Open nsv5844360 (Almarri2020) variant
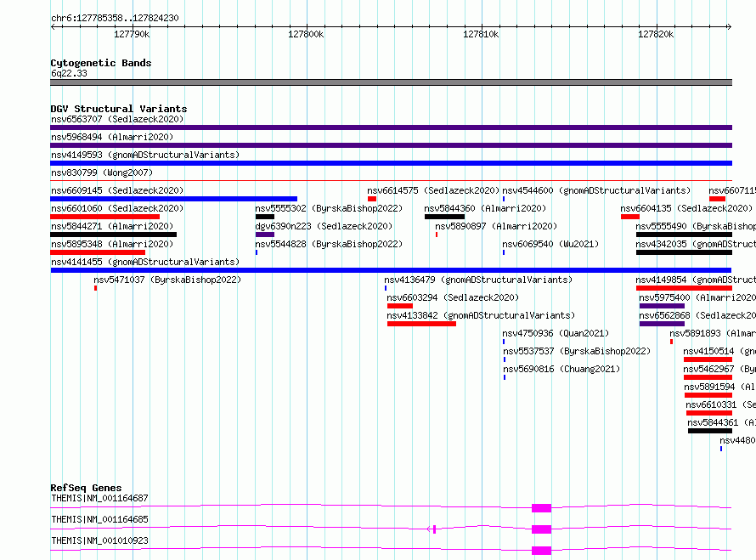The width and height of the screenshot is (756, 560). [x=485, y=208]
